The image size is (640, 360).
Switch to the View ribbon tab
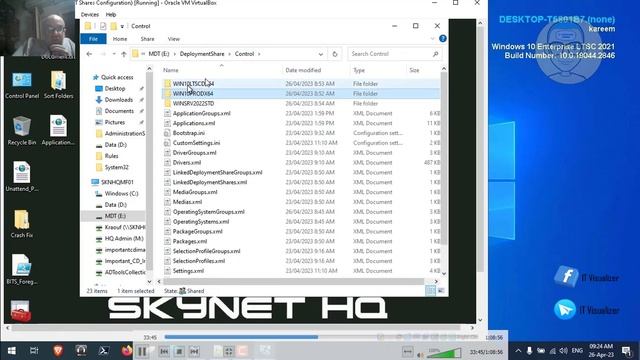173,39
